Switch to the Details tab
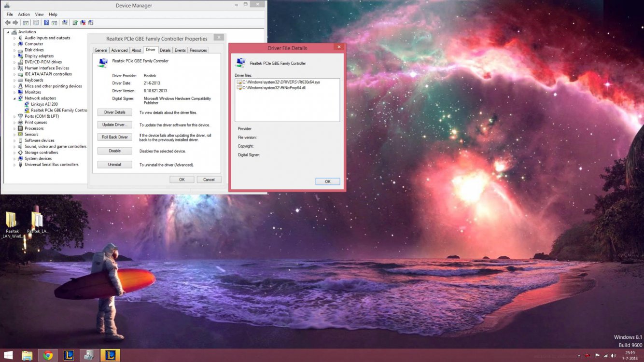The width and height of the screenshot is (644, 362). click(165, 50)
